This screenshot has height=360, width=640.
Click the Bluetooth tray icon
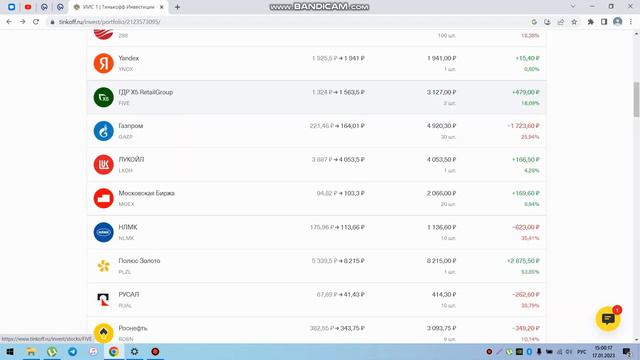click(x=529, y=351)
